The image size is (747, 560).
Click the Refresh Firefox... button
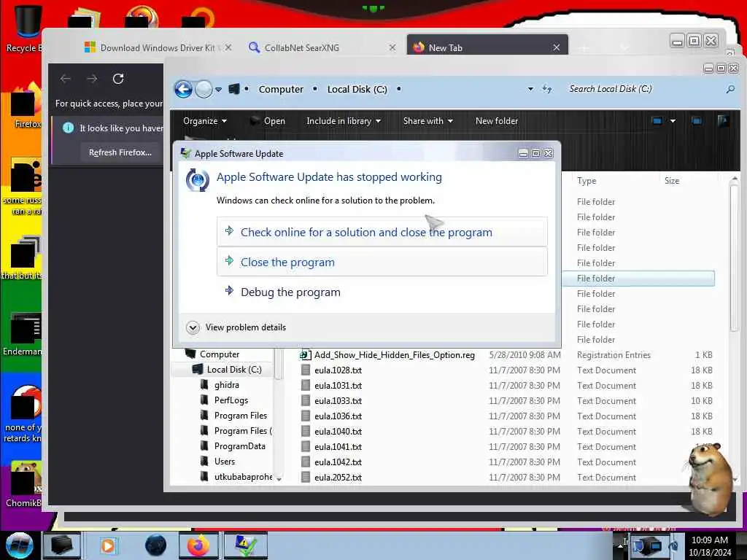click(120, 152)
